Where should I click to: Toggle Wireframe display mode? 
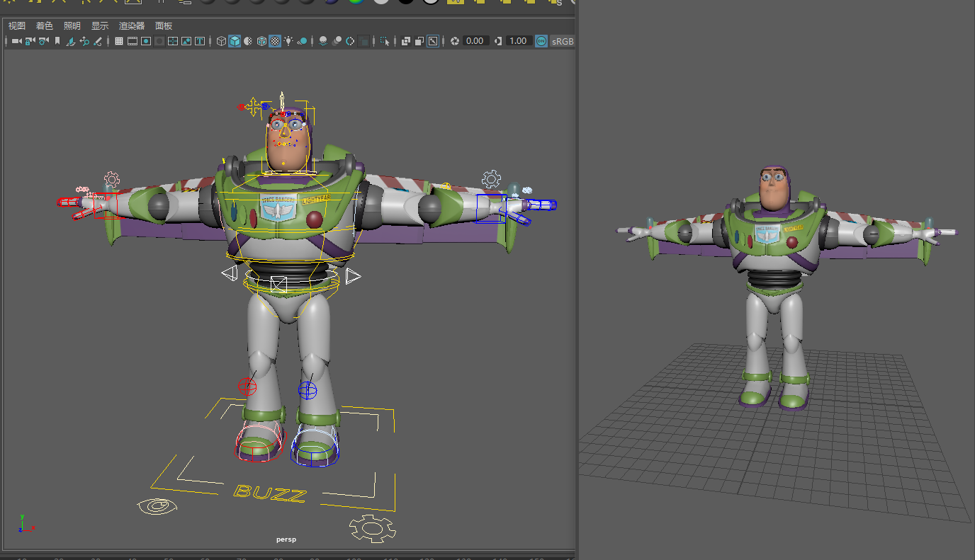221,41
